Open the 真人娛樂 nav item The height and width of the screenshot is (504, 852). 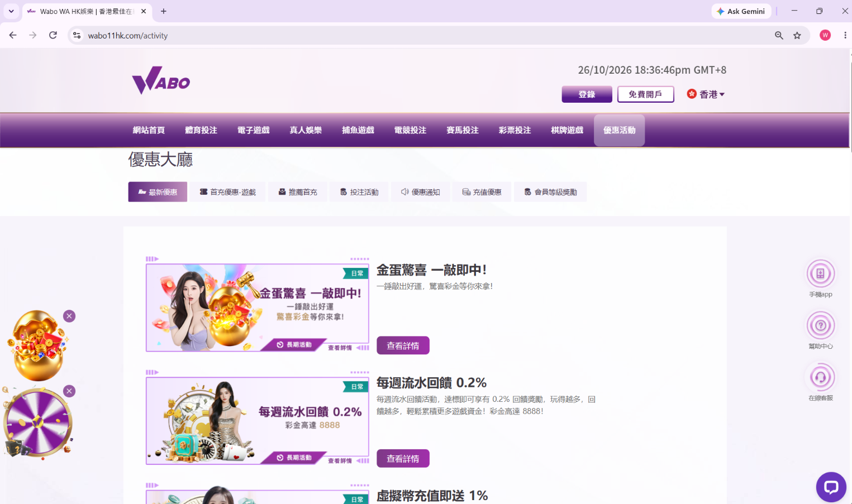coord(306,130)
